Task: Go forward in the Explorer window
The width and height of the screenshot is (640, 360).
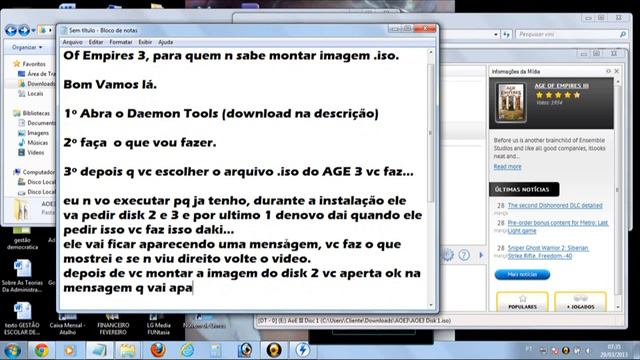Action: 24,30
